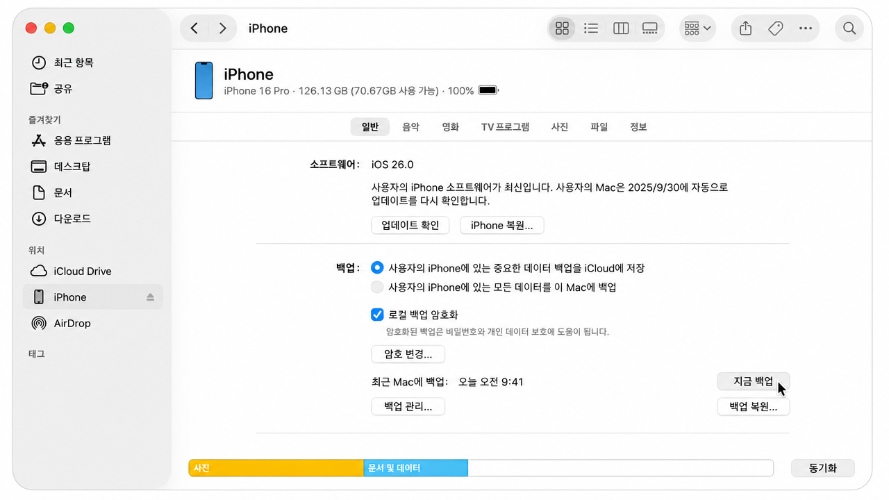Click the blue iPhone device icon

204,80
